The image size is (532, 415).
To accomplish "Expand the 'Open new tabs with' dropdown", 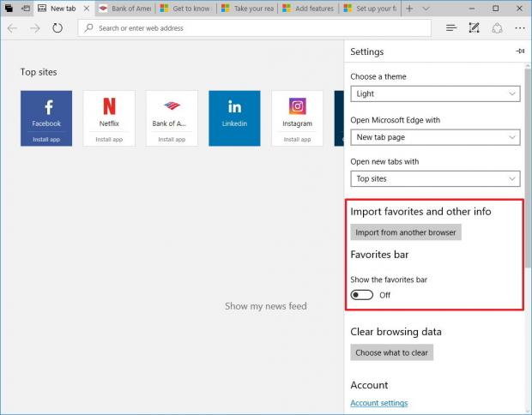I will 435,179.
